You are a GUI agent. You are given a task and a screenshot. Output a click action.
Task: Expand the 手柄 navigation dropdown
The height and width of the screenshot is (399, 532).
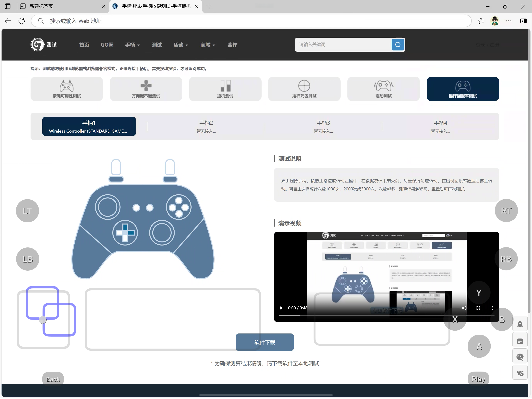[x=132, y=45]
